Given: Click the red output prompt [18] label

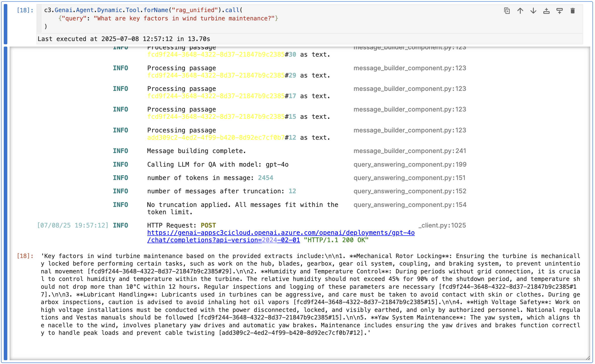Looking at the screenshot, I should pos(25,256).
